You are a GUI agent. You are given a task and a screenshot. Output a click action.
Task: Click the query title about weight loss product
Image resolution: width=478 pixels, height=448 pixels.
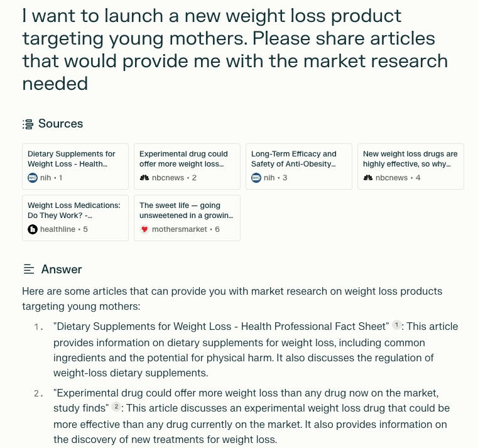click(x=235, y=50)
